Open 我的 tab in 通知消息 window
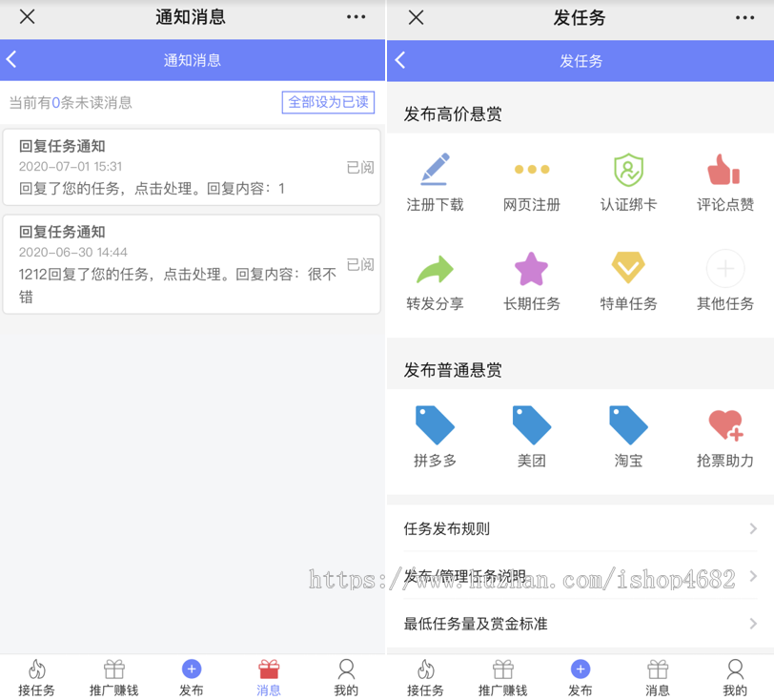Screen dimensions: 774x700 tap(346, 677)
